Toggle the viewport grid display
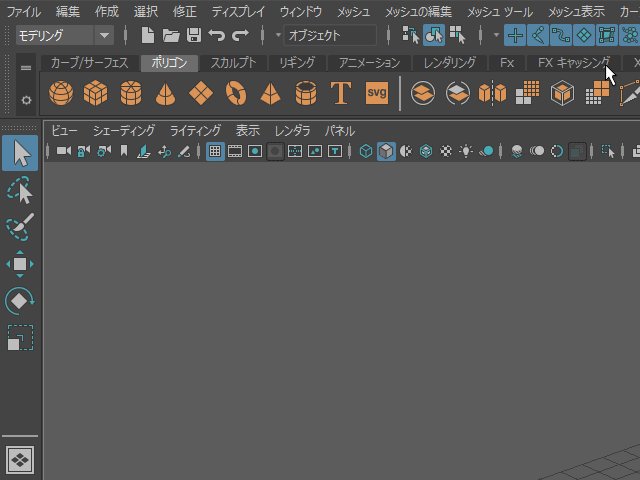Image resolution: width=640 pixels, height=480 pixels. (x=215, y=151)
